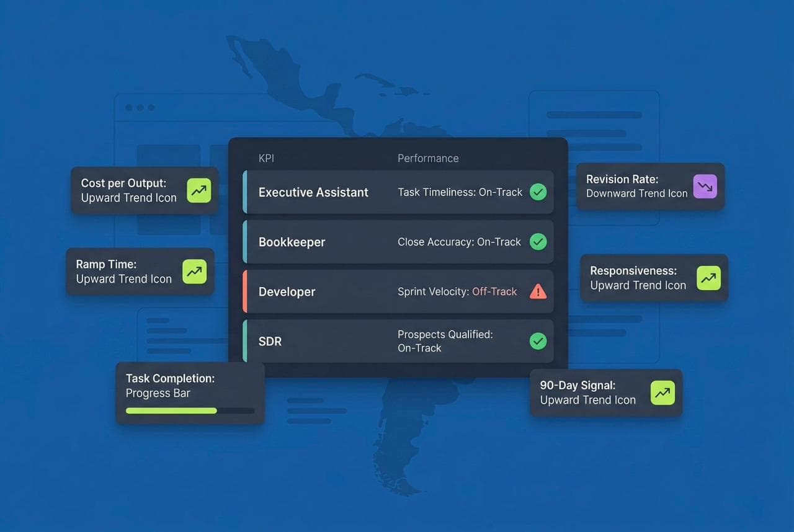Toggle the SDR prospects qualified status
Viewport: 794px width, 532px height.
538,341
